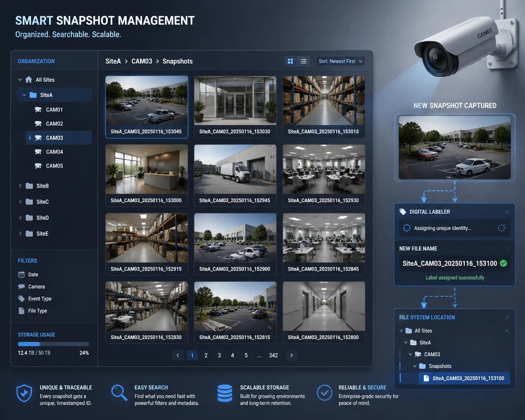525x420 pixels.
Task: Collapse SiteA in File System Location
Action: coord(406,343)
